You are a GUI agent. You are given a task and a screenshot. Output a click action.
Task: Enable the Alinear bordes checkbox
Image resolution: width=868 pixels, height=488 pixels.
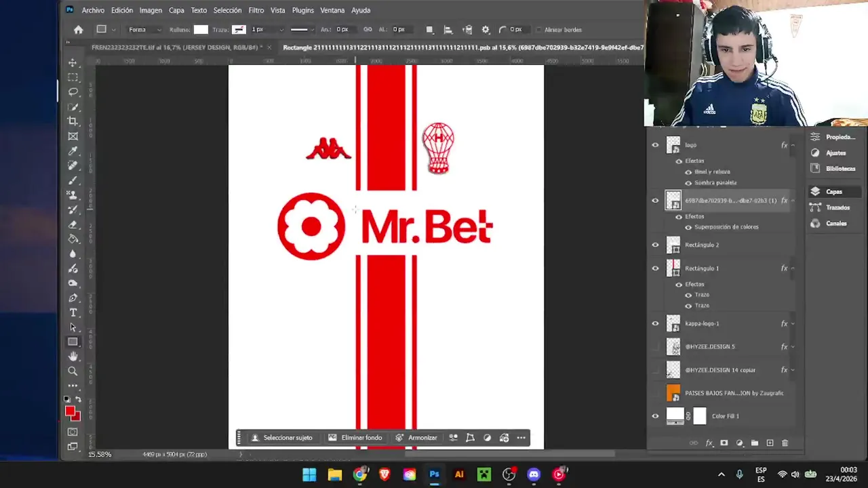[540, 30]
